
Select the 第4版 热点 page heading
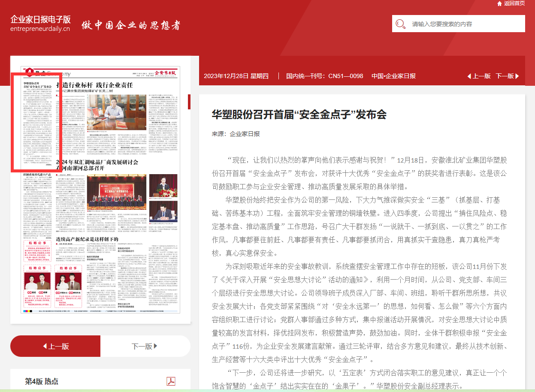(x=42, y=381)
